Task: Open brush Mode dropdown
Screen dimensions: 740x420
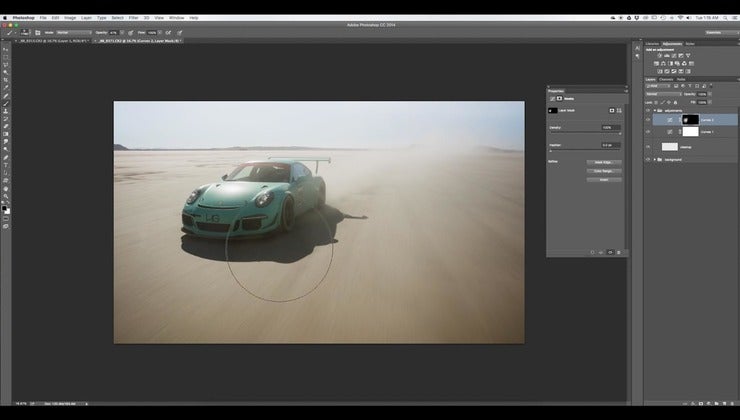Action: pyautogui.click(x=74, y=33)
